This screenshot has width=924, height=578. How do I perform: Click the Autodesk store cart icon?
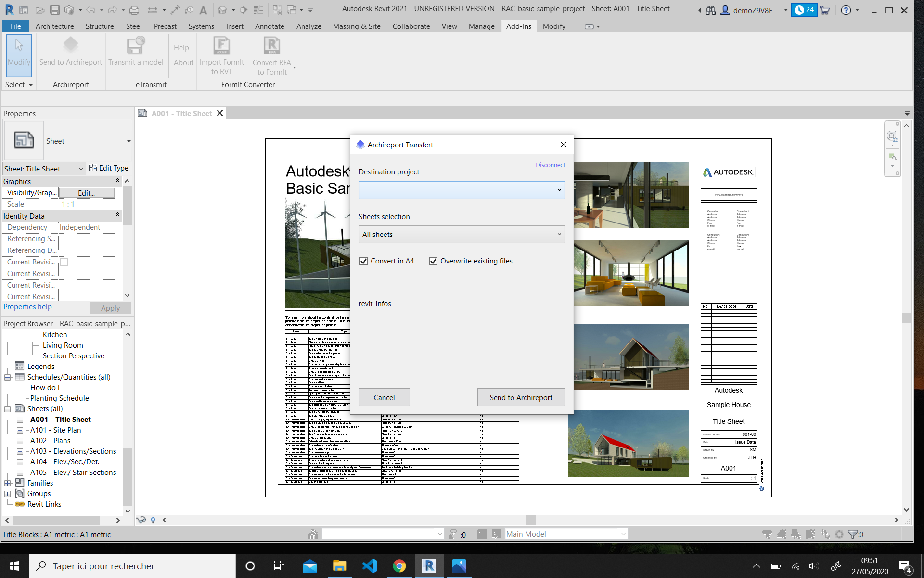(x=825, y=10)
